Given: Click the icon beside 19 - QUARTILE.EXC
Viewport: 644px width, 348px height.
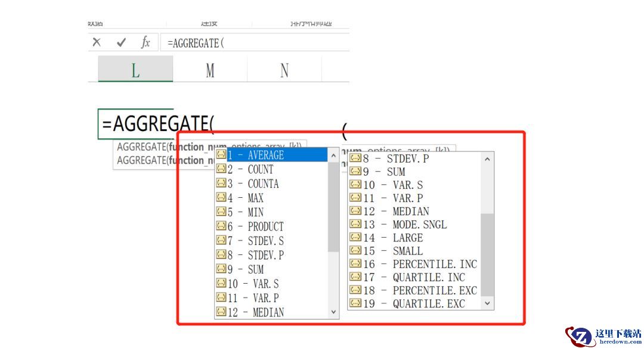Looking at the screenshot, I should coord(355,303).
